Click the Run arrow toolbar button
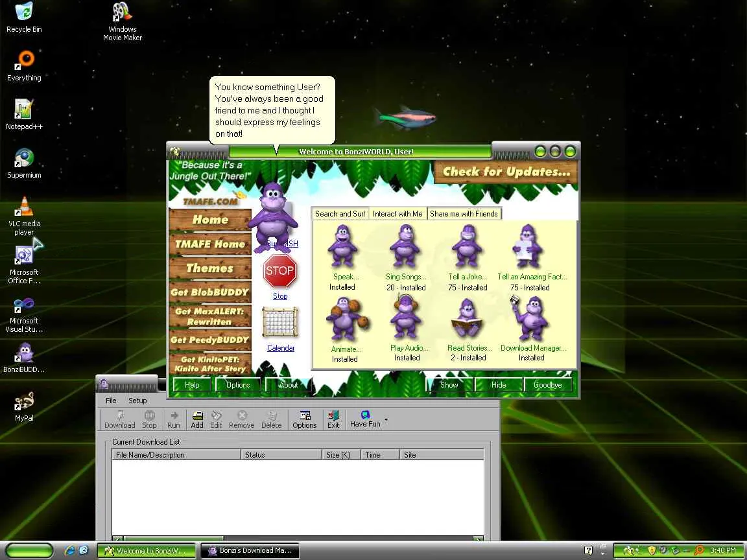 (173, 419)
